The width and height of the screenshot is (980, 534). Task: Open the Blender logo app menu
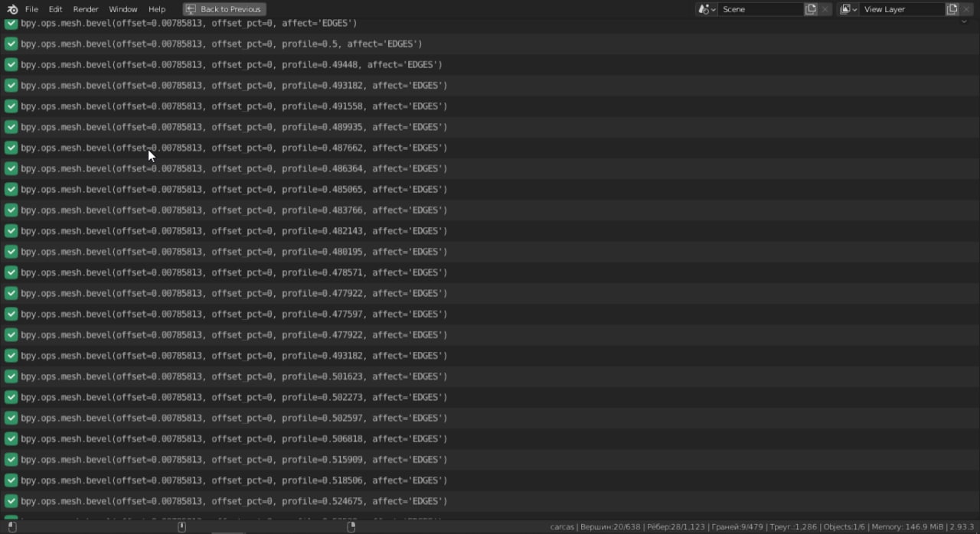[12, 9]
